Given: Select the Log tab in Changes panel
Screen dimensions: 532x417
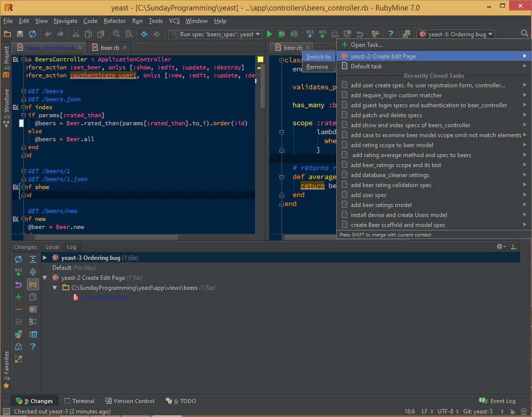Looking at the screenshot, I should (x=71, y=247).
